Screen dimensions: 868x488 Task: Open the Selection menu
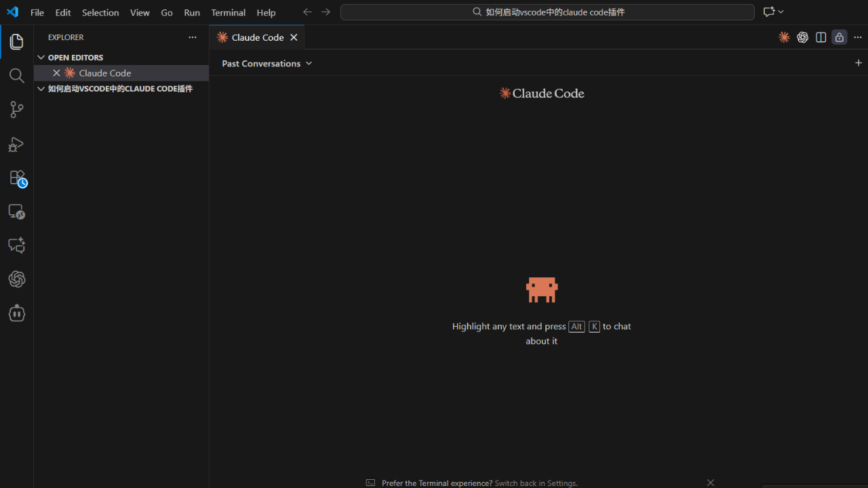click(100, 12)
